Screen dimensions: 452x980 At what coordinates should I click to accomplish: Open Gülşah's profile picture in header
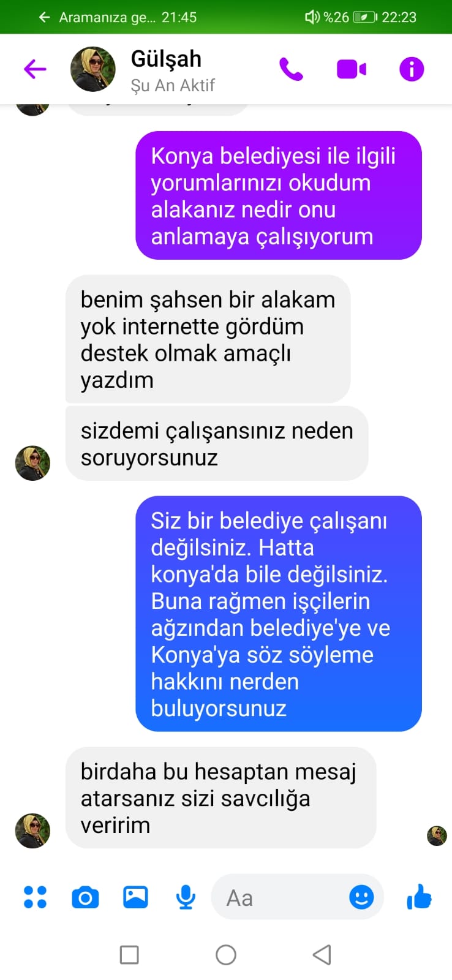(93, 69)
